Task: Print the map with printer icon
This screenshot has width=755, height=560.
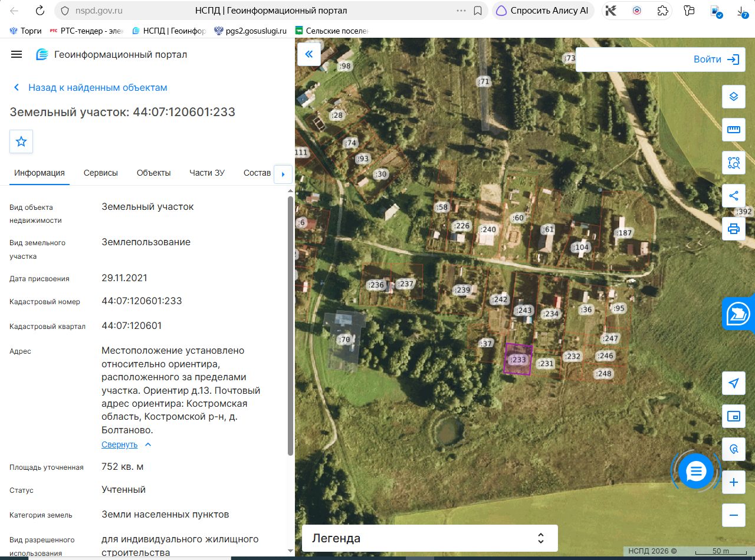Action: [x=734, y=229]
